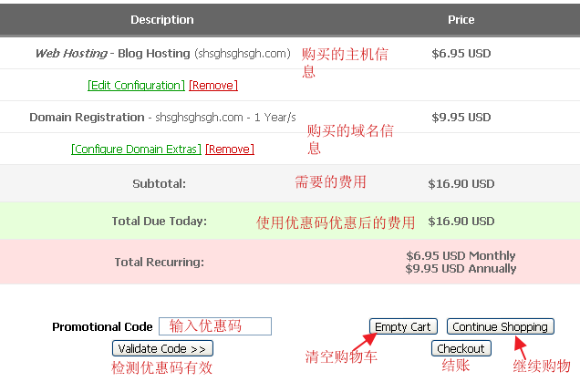Click the $6.95 USD price in the Web Hosting row
The image size is (580, 392).
pos(461,54)
